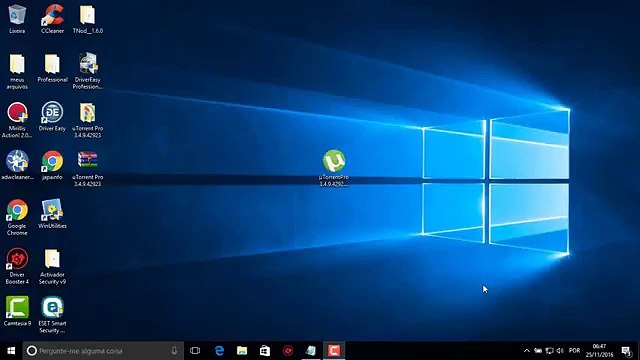Open the POR language selector

[x=574, y=351]
